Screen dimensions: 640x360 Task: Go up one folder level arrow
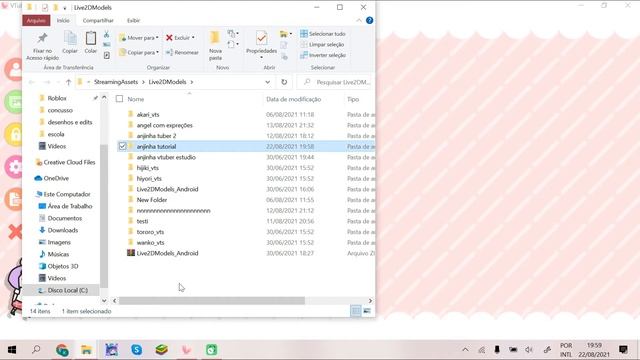(68, 82)
